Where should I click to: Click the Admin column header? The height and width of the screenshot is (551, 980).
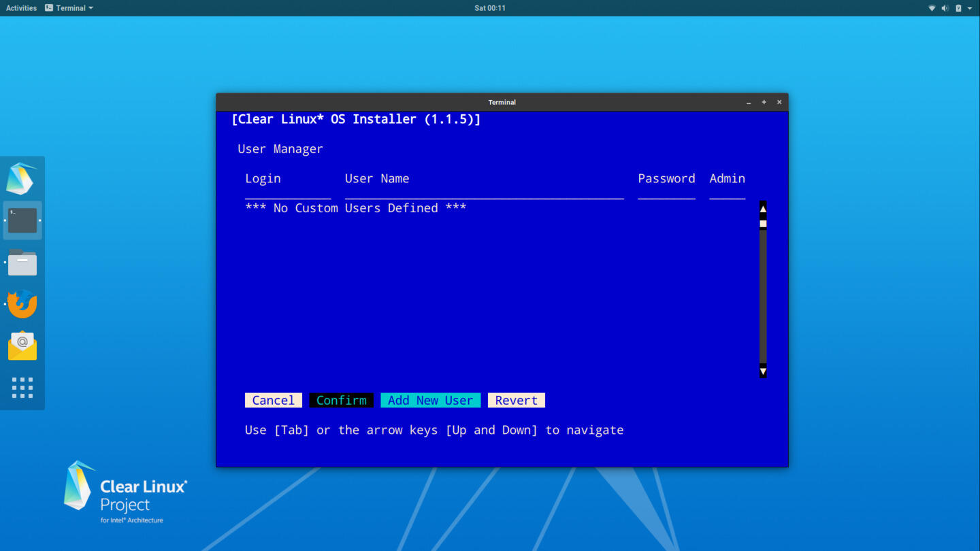[727, 178]
